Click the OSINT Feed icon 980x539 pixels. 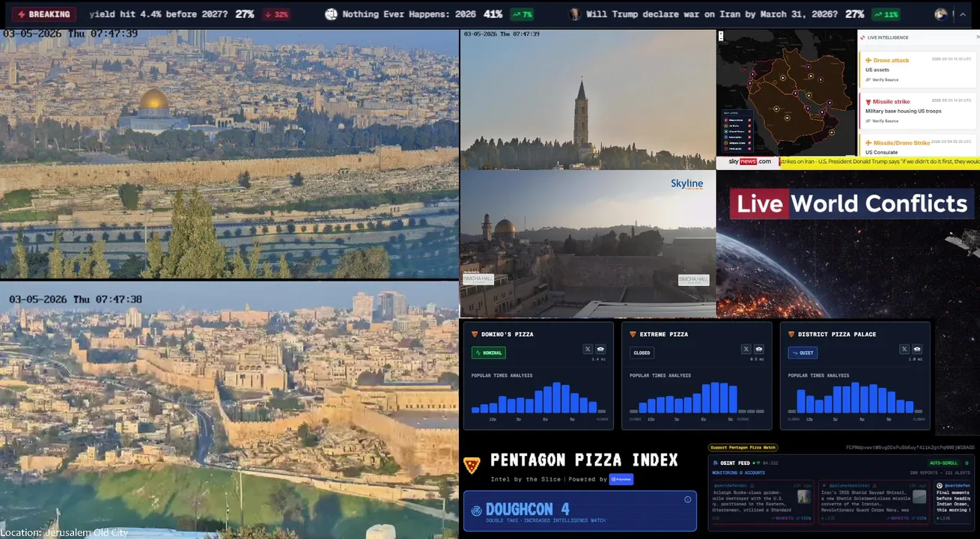pyautogui.click(x=716, y=463)
